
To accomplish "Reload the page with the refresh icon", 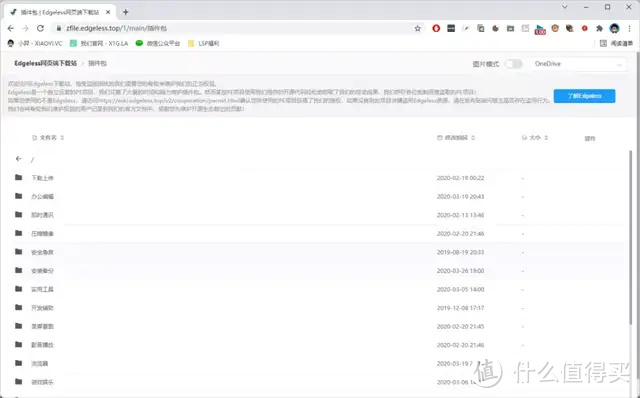I will [40, 28].
